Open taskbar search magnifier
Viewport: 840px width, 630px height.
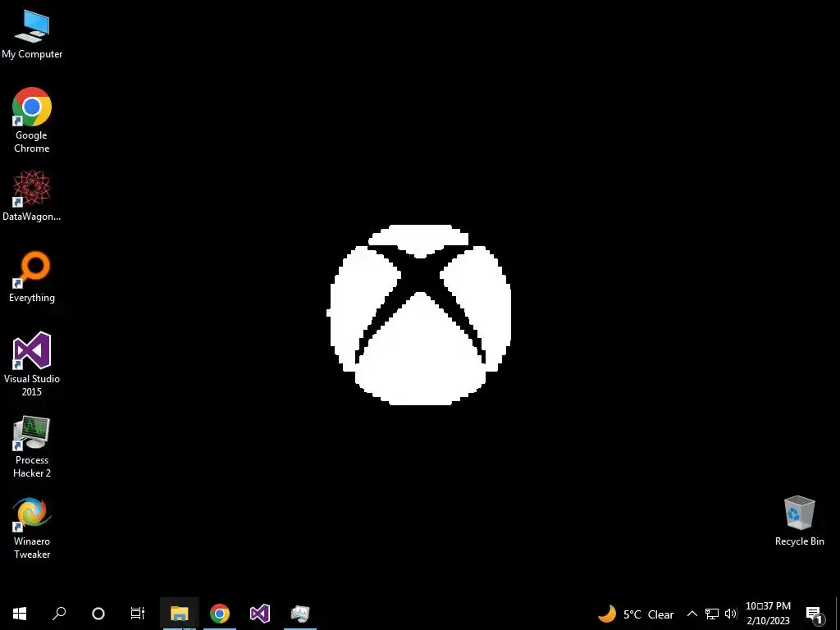(59, 614)
